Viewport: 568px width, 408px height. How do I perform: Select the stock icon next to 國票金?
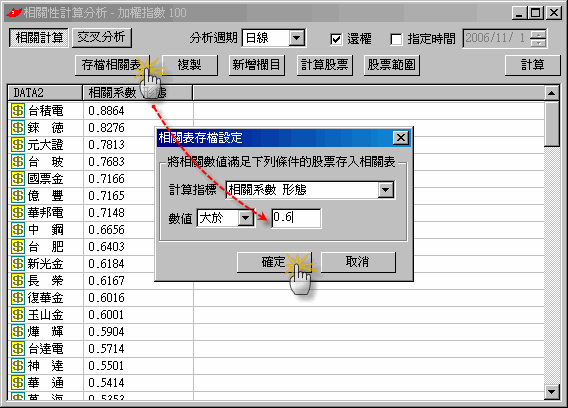click(18, 179)
